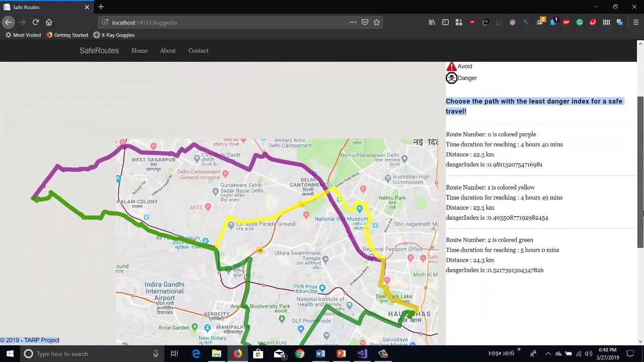Click "Route Number: 2 is colored green" text
Viewport: 644px width, 362px height.
(490, 240)
